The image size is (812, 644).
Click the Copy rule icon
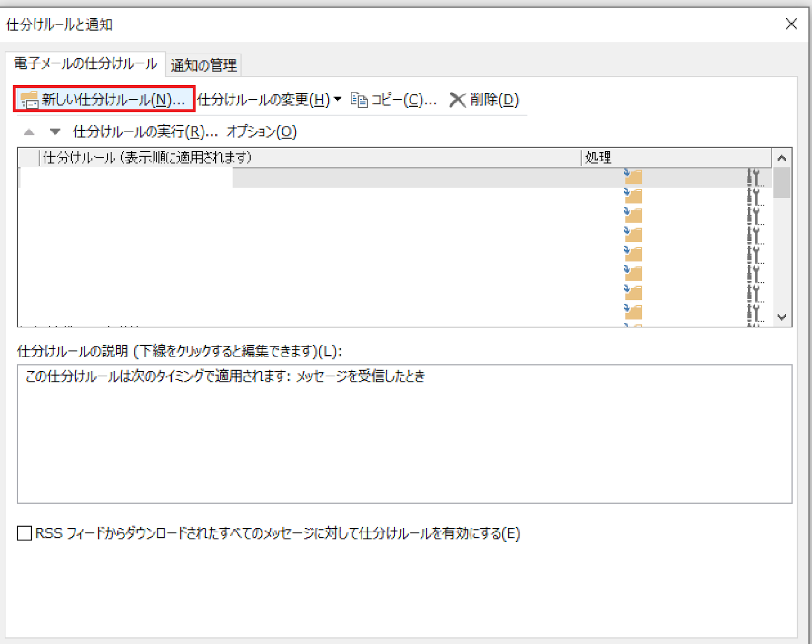pyautogui.click(x=359, y=100)
